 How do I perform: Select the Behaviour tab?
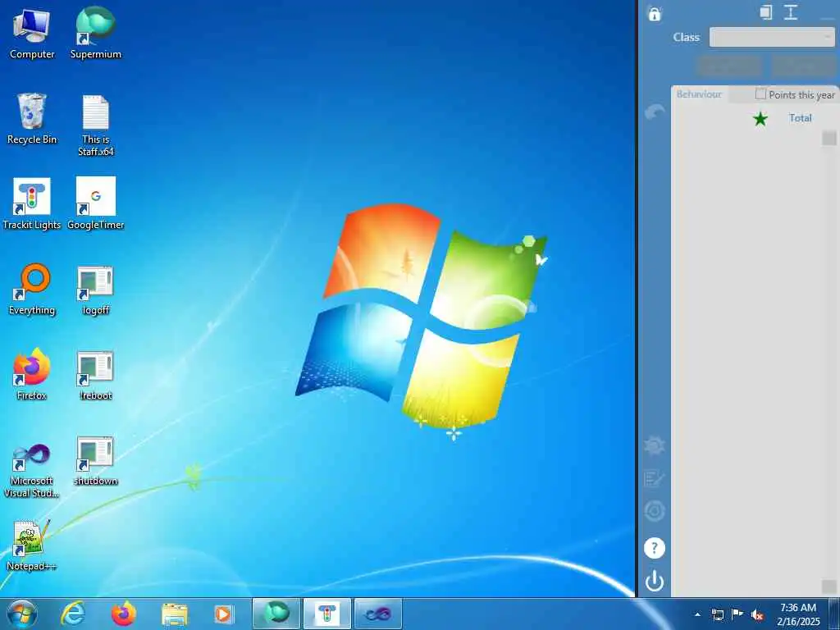[x=699, y=94]
